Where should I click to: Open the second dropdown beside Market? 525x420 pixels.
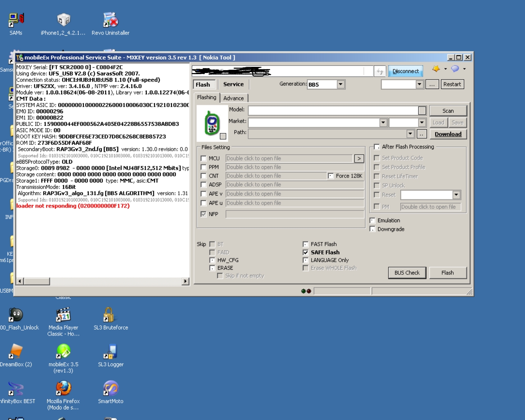pyautogui.click(x=422, y=123)
